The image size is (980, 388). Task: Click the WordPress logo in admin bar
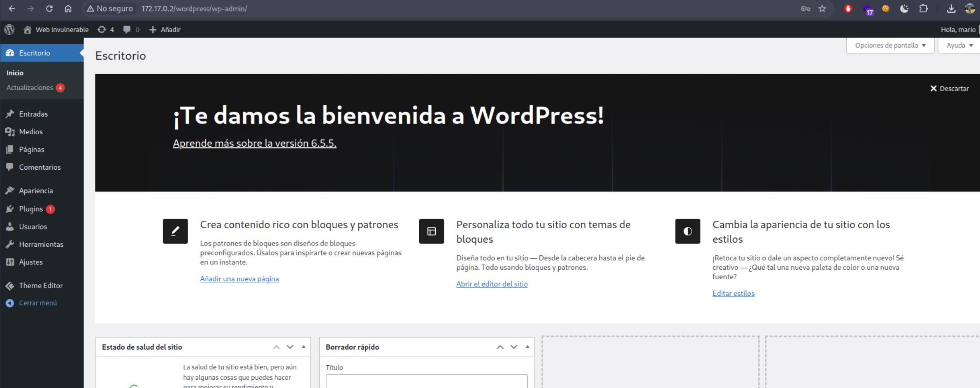point(9,30)
